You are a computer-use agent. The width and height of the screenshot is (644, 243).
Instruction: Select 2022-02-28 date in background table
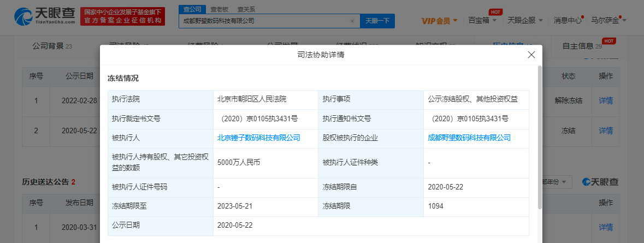(79, 100)
